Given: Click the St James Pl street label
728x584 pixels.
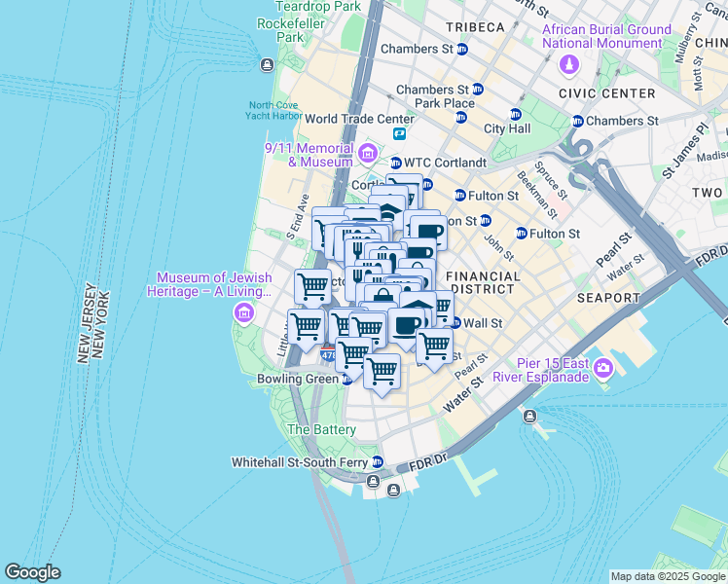Looking at the screenshot, I should point(685,151).
